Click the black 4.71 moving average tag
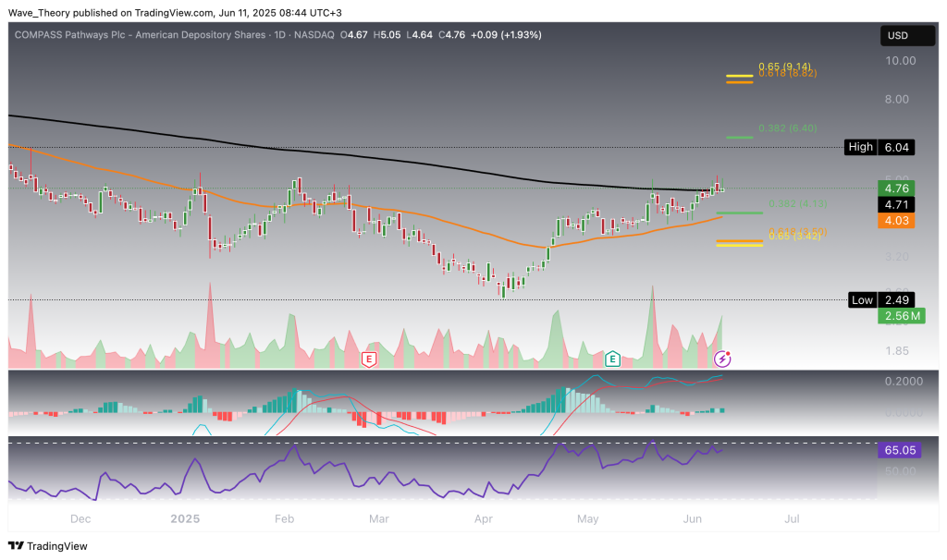Viewport: 947px width, 560px height. (896, 204)
